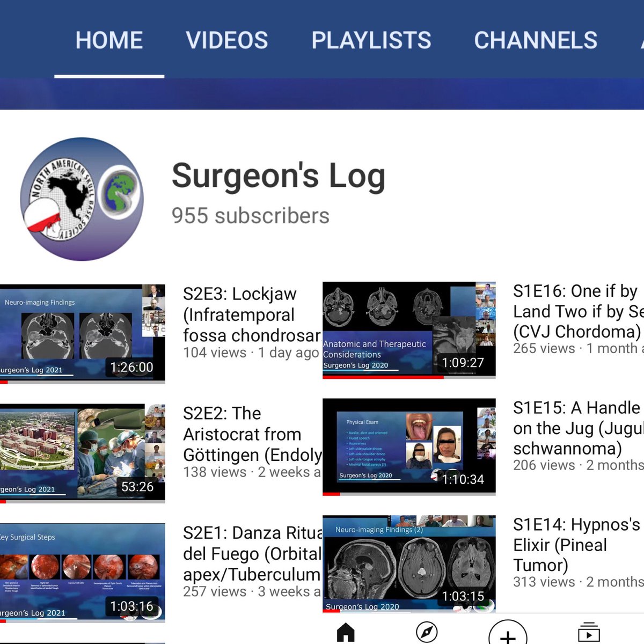The image size is (644, 644).
Task: Open the S1E14 Pineal Tumor thumbnail
Action: coord(409,563)
